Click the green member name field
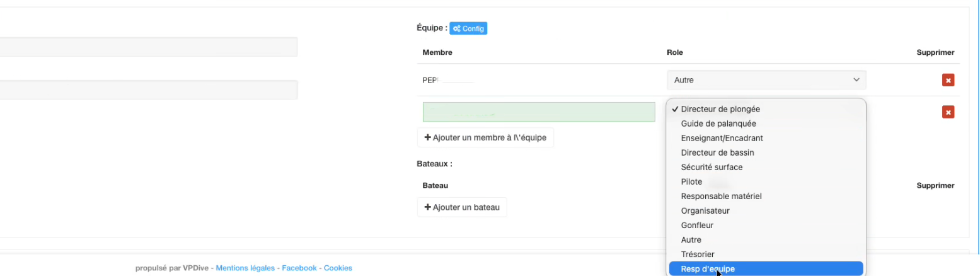The image size is (980, 276). [539, 112]
